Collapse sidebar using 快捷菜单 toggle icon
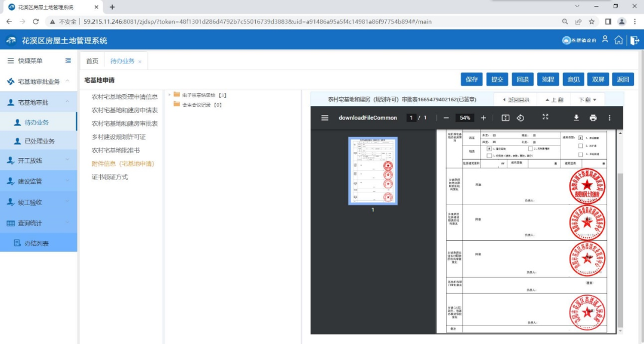This screenshot has height=344, width=644. (68, 61)
